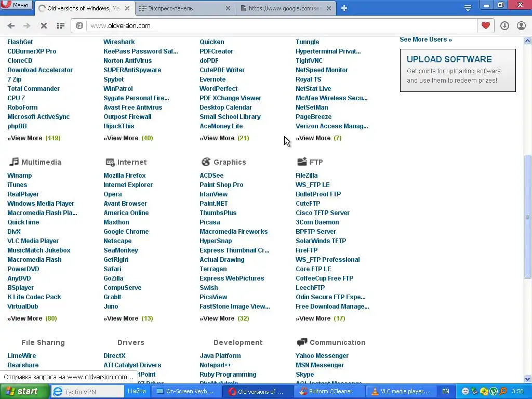Open View More (40) link
Screen dimensions: 532x399
pos(128,138)
